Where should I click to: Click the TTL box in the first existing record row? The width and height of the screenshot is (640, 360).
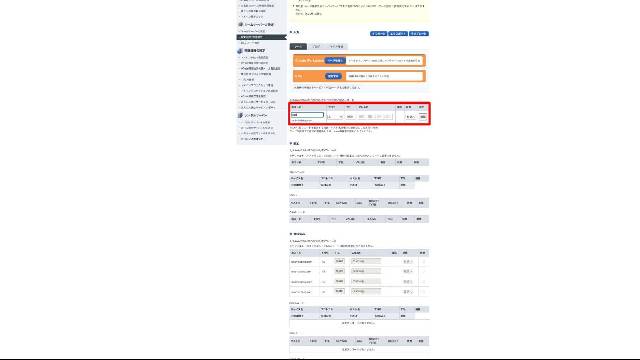click(x=339, y=261)
